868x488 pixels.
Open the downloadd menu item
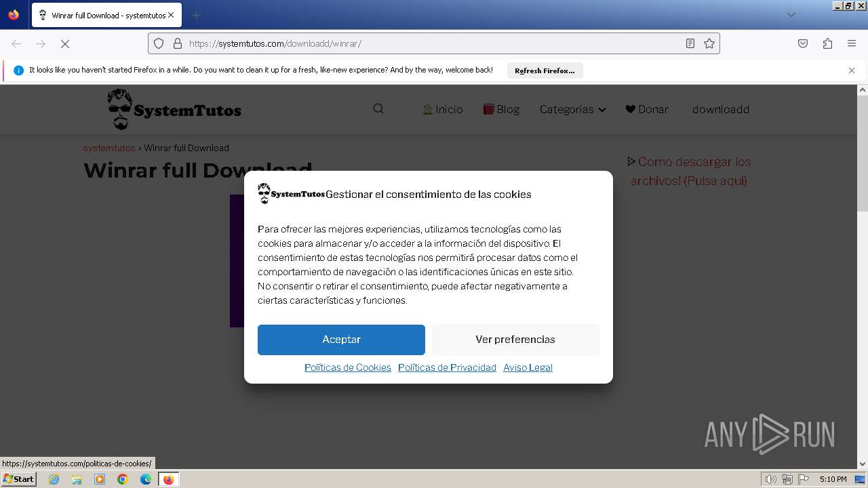point(721,109)
